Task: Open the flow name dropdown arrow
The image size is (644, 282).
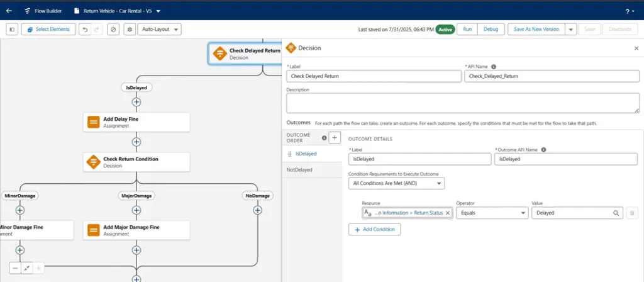Action: pyautogui.click(x=158, y=11)
